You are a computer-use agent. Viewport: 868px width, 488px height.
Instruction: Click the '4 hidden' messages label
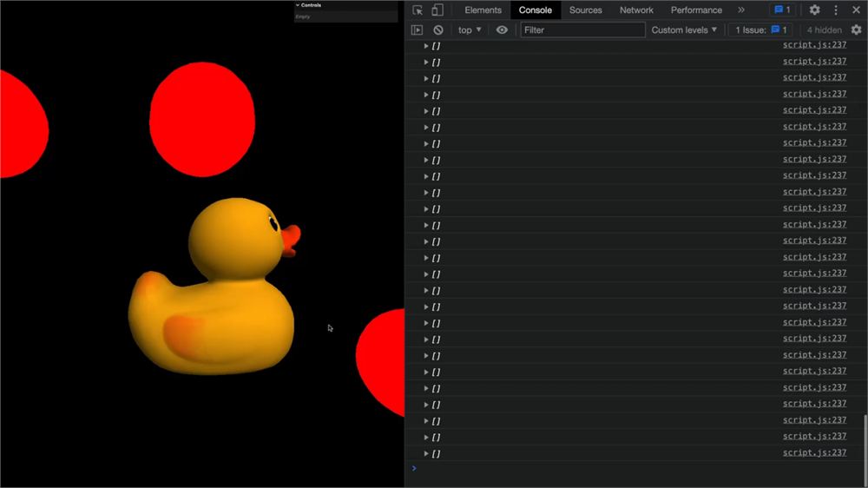824,30
